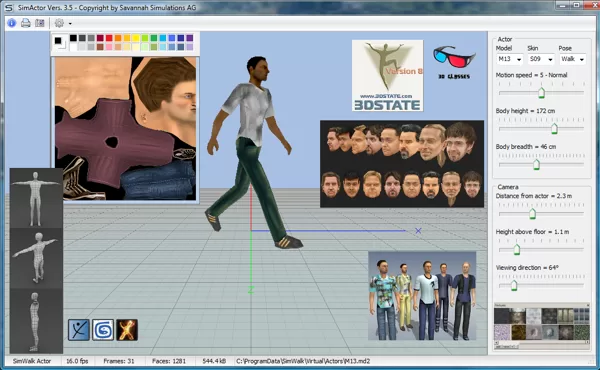Click the 3DSTATE Version 8 logo

click(387, 75)
